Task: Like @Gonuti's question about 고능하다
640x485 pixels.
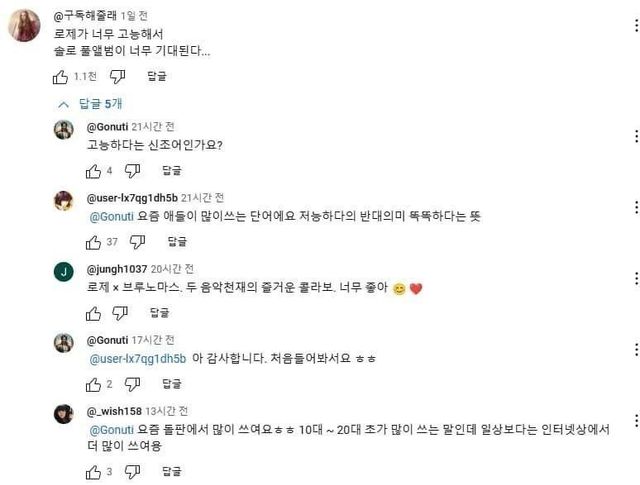Action: pyautogui.click(x=93, y=171)
